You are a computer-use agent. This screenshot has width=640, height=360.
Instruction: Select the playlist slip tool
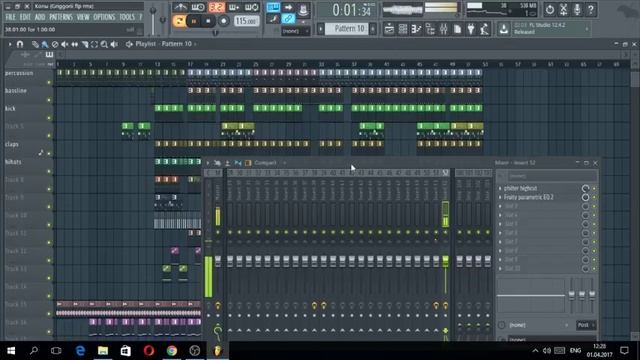[x=75, y=44]
